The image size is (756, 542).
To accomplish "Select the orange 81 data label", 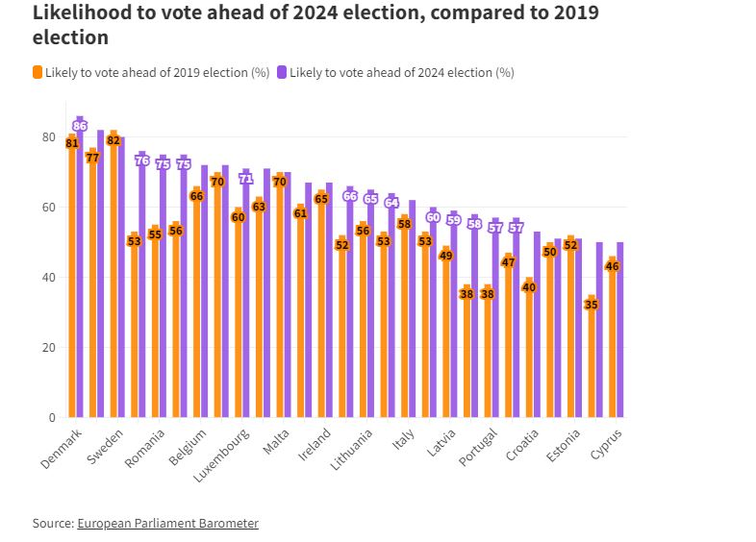I will pos(72,143).
